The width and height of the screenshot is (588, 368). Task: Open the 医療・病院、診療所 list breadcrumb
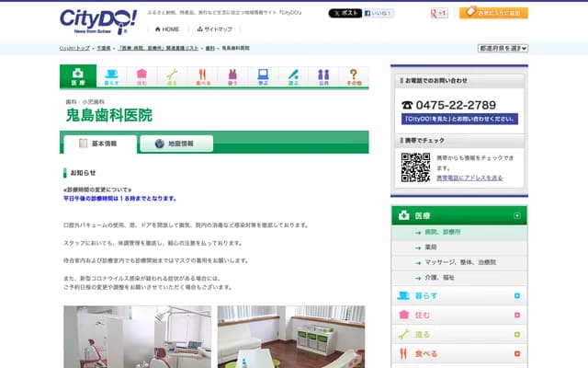click(158, 48)
